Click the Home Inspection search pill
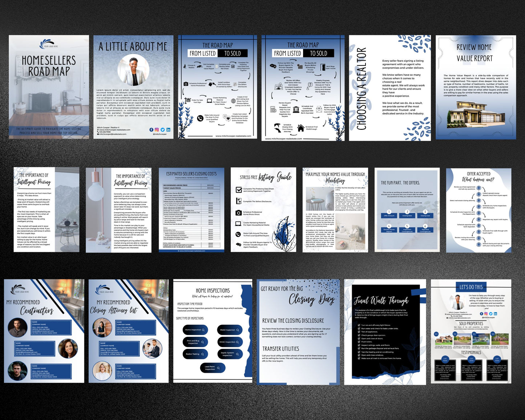525x420 pixels. (195, 330)
